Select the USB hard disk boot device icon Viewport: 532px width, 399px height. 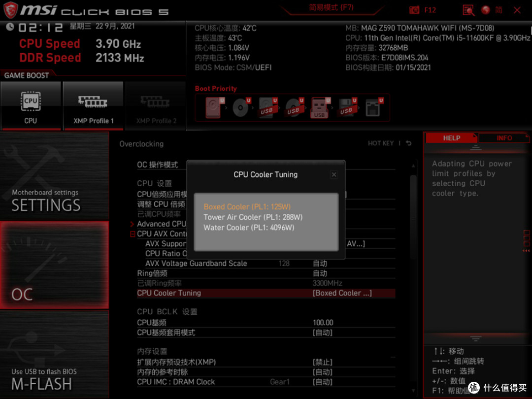[x=267, y=107]
